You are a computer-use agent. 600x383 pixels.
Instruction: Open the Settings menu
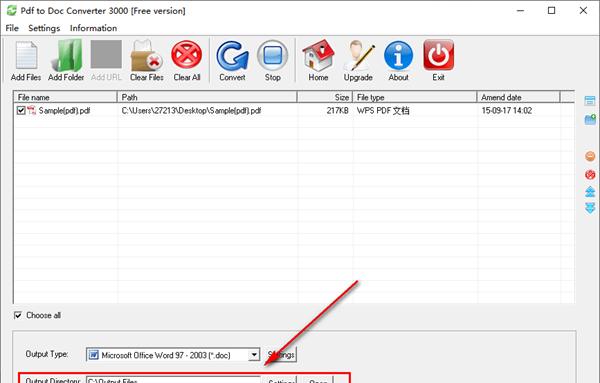point(44,28)
